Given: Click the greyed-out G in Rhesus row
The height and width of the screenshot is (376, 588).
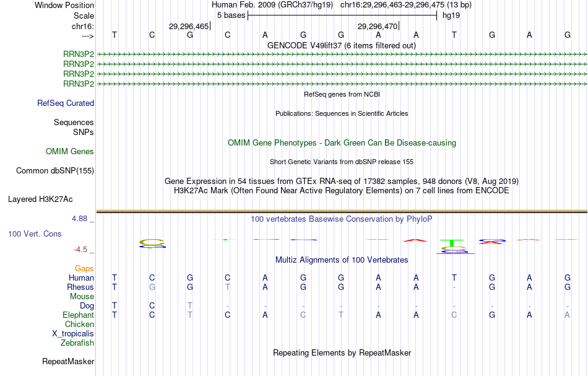Looking at the screenshot, I should click(x=152, y=287).
